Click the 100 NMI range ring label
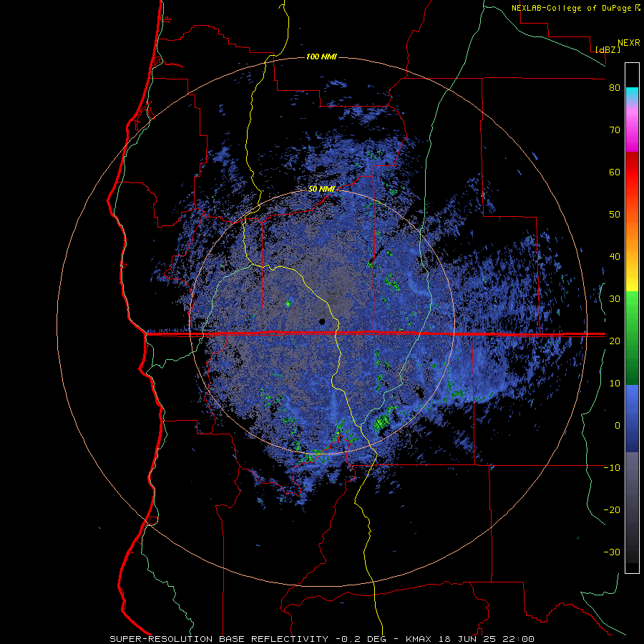Viewport: 644px width, 644px height. click(321, 57)
